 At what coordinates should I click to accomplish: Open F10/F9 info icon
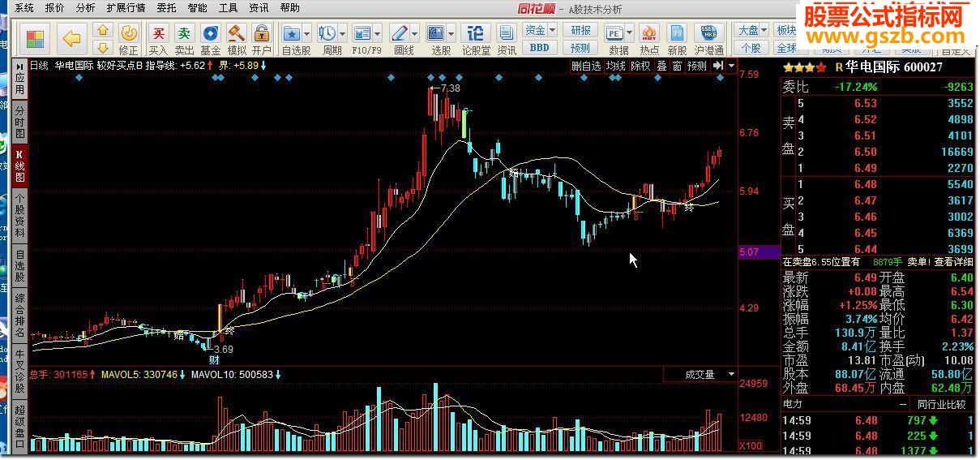(x=362, y=33)
